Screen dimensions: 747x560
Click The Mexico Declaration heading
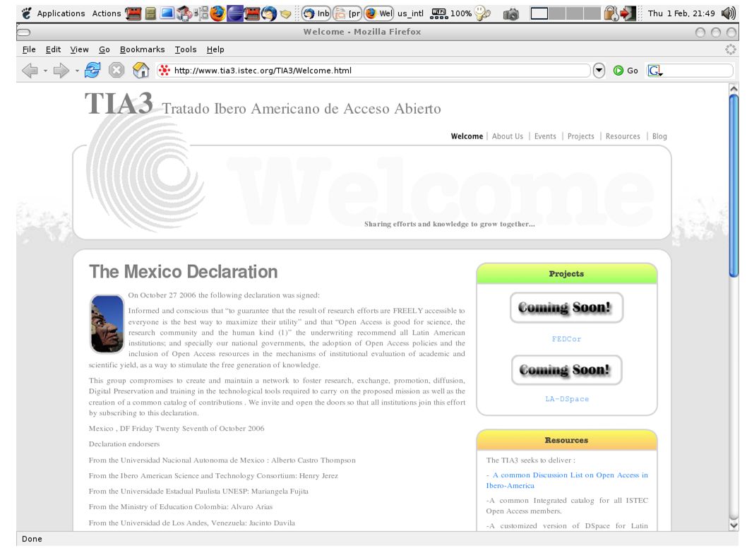pos(184,272)
